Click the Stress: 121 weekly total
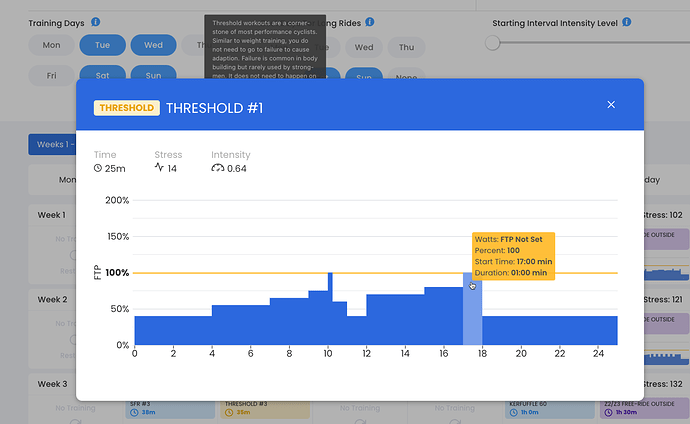This screenshot has height=424, width=690. pos(663,300)
